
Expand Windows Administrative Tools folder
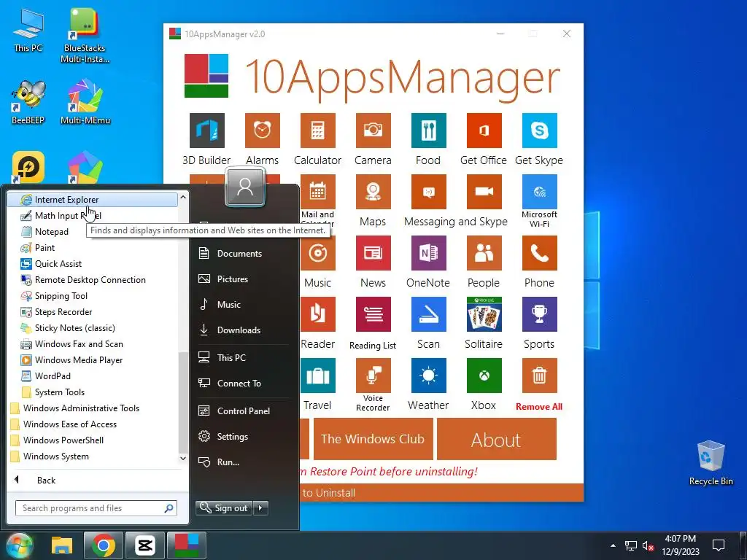(93, 408)
